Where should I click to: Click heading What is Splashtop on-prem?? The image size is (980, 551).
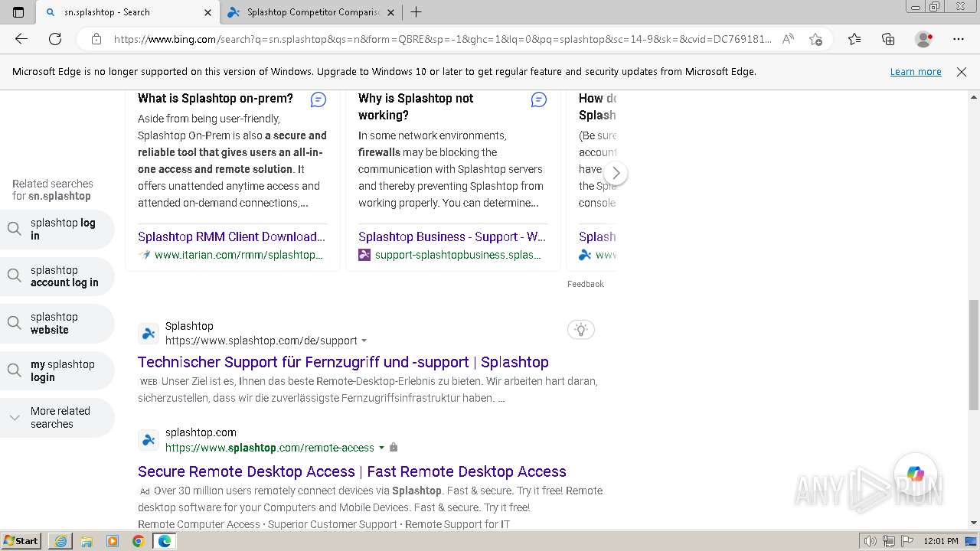click(215, 99)
